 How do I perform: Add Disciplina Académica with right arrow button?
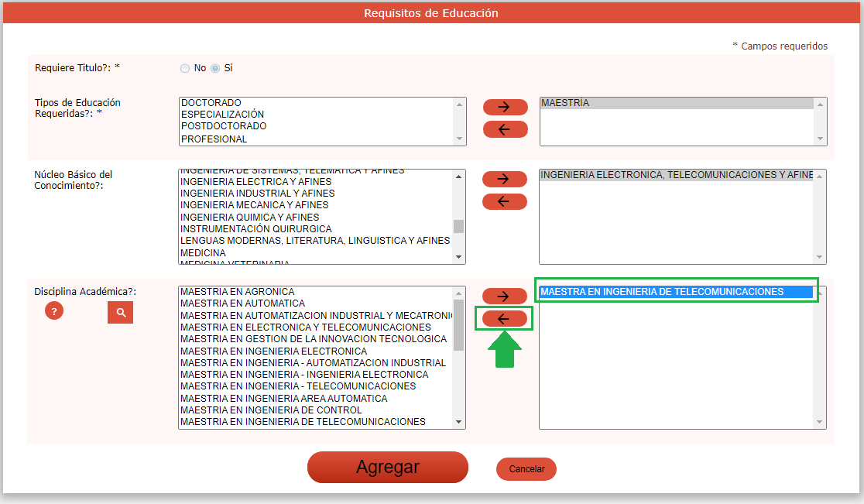[504, 297]
